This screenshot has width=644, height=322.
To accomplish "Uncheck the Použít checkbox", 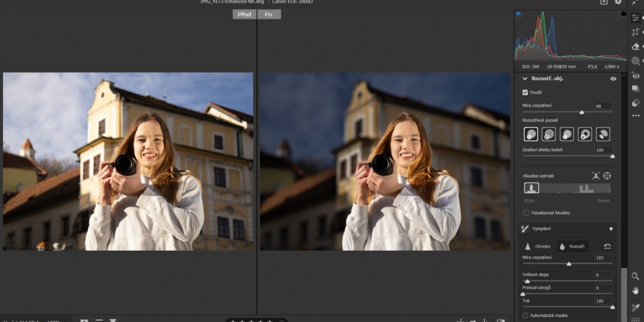I will pos(525,93).
